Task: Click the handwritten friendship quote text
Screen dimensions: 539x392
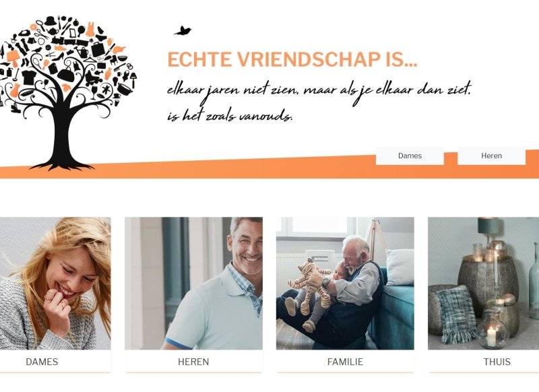Action: point(319,101)
